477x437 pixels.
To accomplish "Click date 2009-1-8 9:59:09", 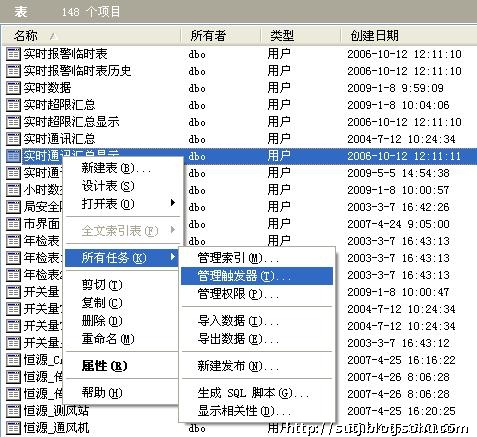I will pos(396,88).
